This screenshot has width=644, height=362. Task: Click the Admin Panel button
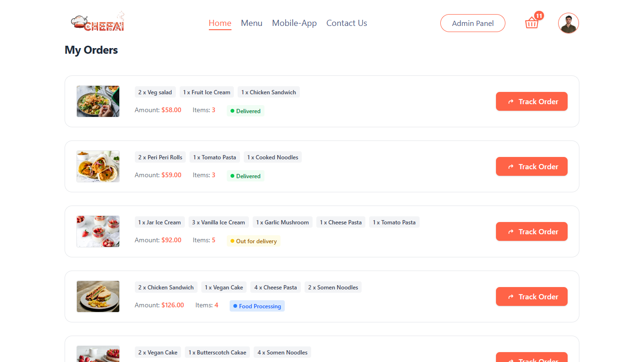[472, 23]
